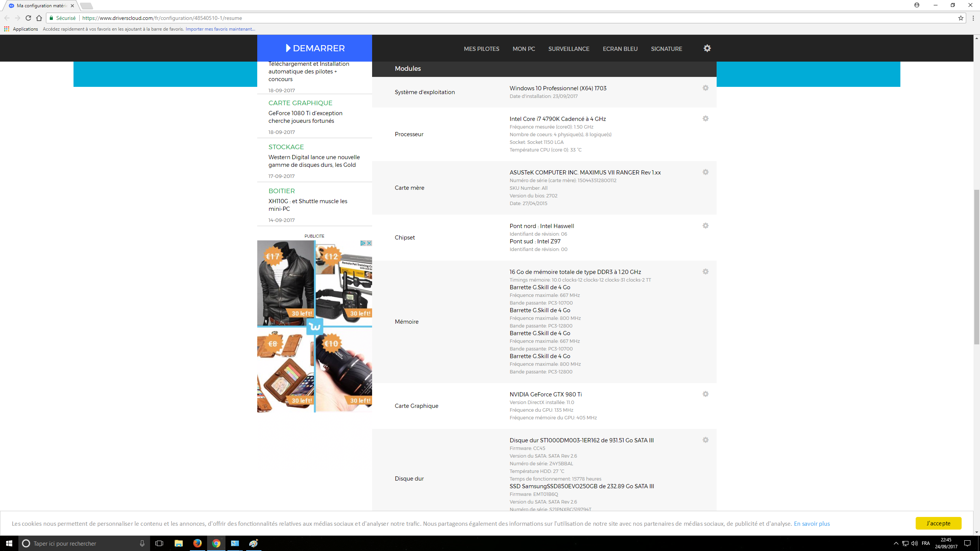Open the Action Center notification icon
This screenshot has height=551, width=980.
pyautogui.click(x=967, y=543)
